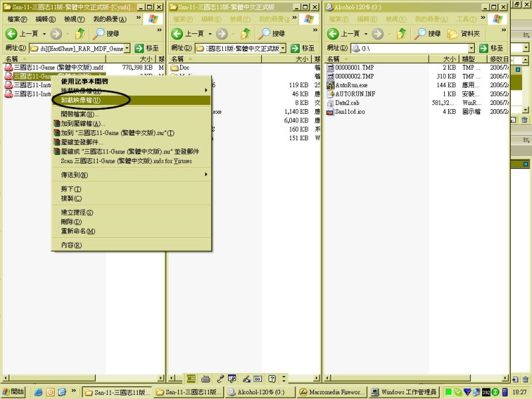
Task: Sort by 名稱 column in first window
Action: (x=55, y=59)
